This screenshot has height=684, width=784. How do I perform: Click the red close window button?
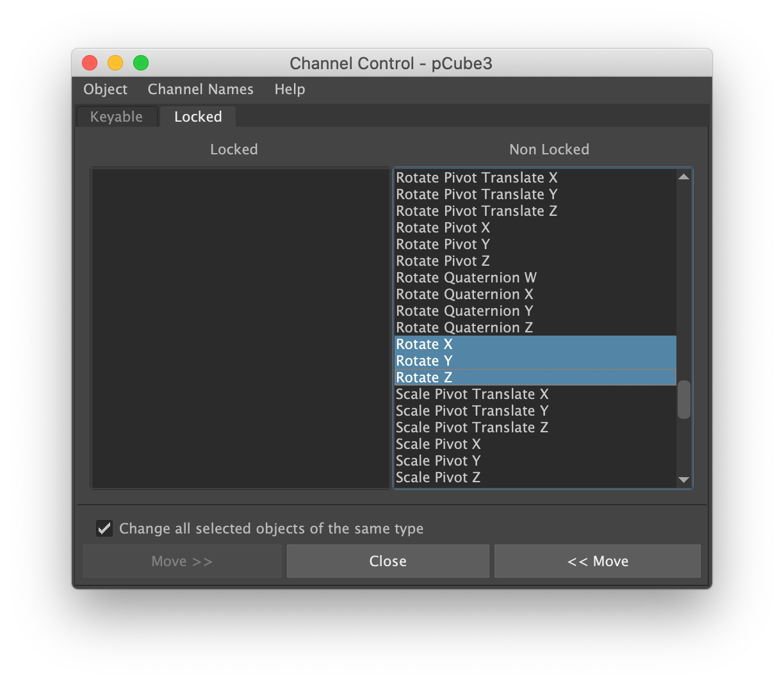(x=90, y=63)
